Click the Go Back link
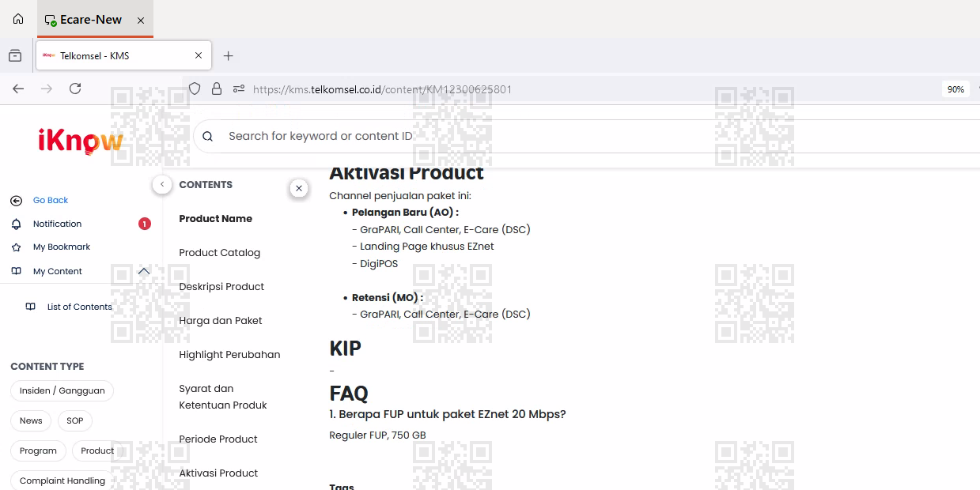The width and height of the screenshot is (980, 490). 51,200
